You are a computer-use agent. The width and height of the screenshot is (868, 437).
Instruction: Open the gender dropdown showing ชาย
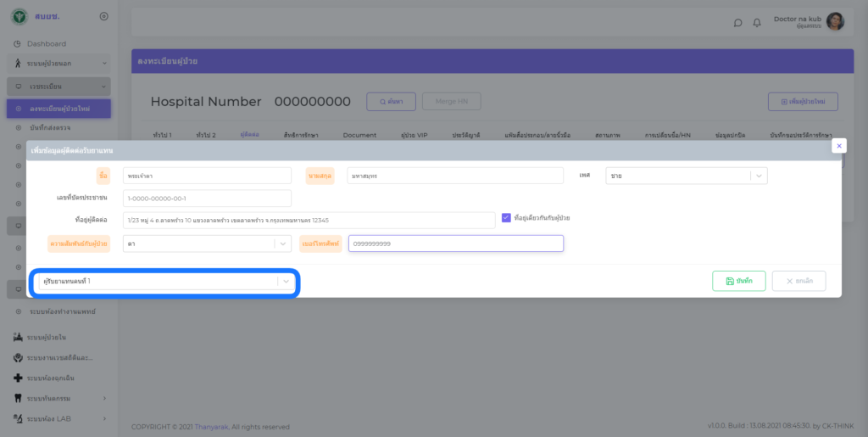pyautogui.click(x=687, y=176)
